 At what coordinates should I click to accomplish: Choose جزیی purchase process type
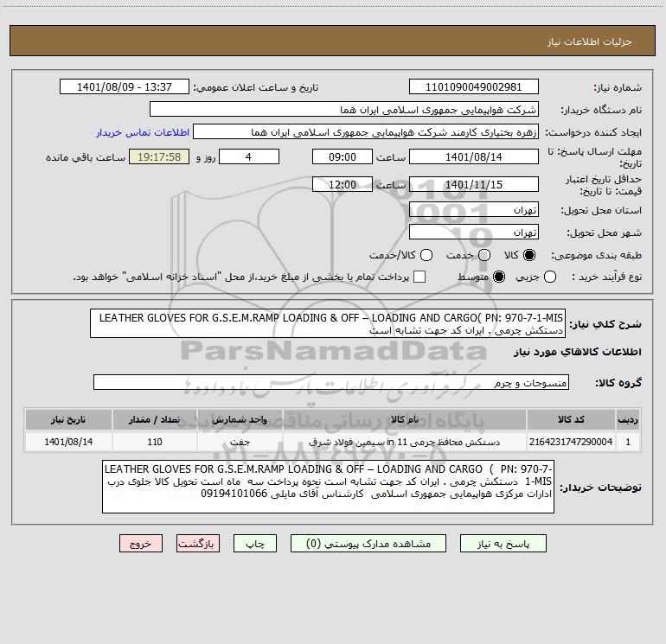point(549,277)
